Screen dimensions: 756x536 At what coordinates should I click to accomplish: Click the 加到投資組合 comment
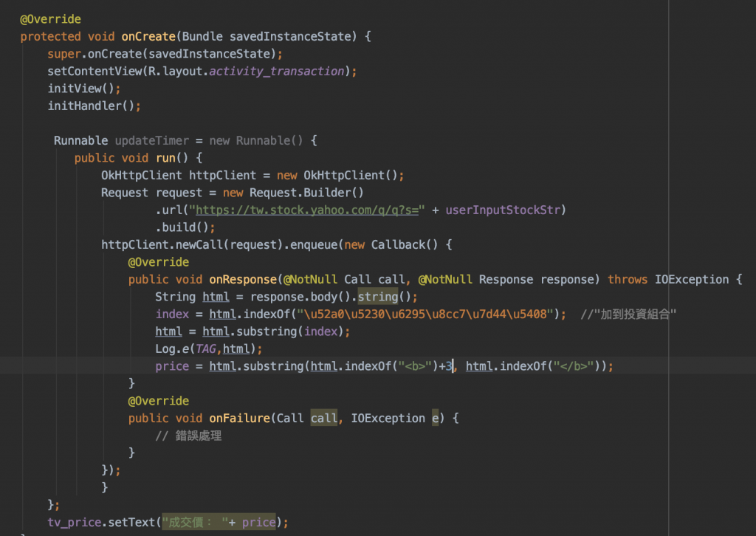click(628, 315)
